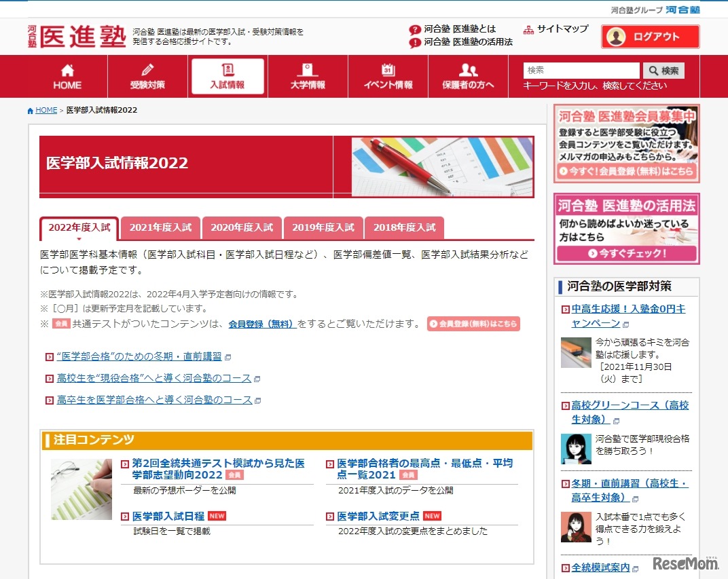Open 高校生を"現役合格"へと導く河合塾のコース link
The height and width of the screenshot is (579, 728).
[x=153, y=378]
